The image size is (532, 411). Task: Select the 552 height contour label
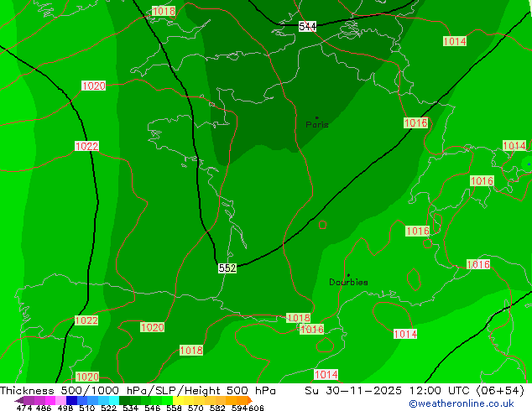227,268
